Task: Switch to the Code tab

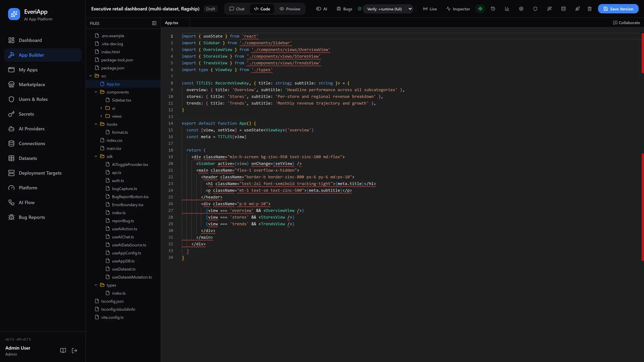Action: tap(262, 9)
